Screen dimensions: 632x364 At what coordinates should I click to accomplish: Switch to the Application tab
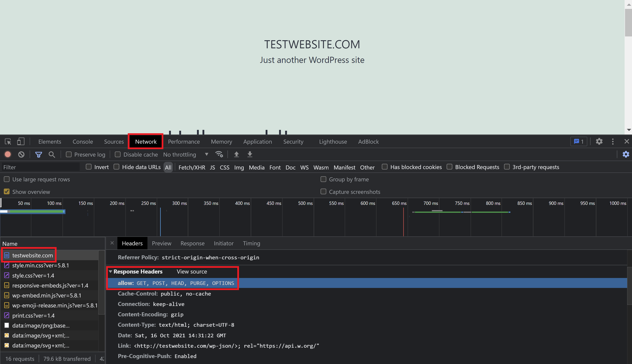257,142
